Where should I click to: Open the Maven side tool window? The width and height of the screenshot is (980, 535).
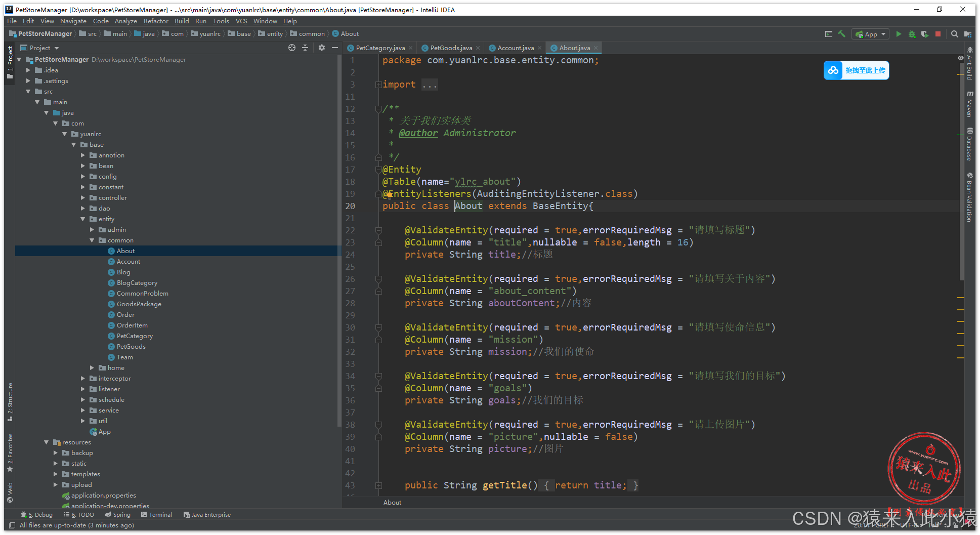[970, 104]
